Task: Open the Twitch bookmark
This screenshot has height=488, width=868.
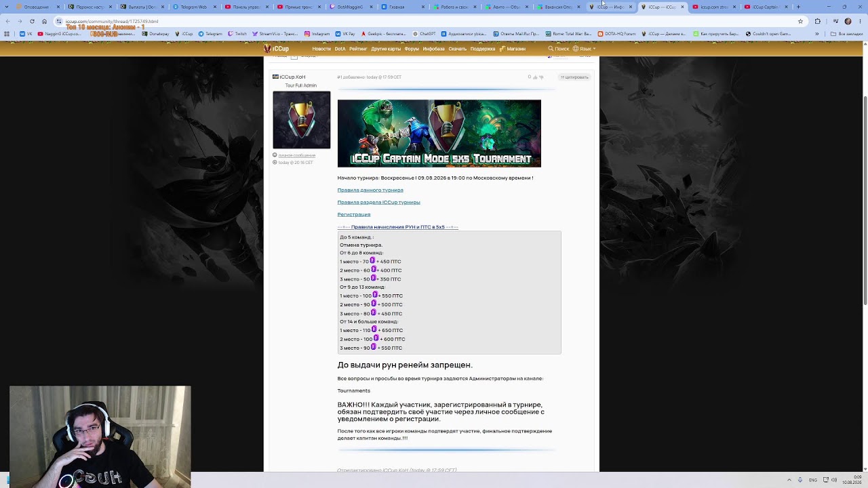Action: point(237,33)
